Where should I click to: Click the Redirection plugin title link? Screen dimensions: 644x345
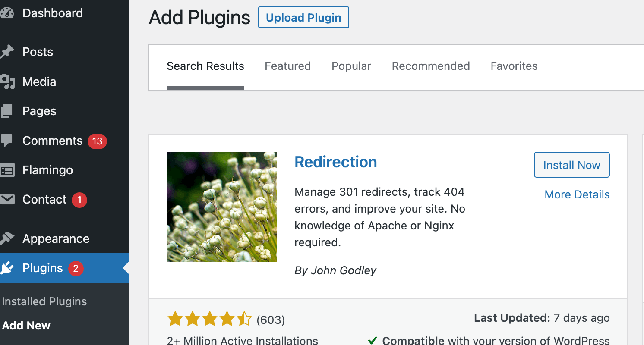click(x=336, y=162)
